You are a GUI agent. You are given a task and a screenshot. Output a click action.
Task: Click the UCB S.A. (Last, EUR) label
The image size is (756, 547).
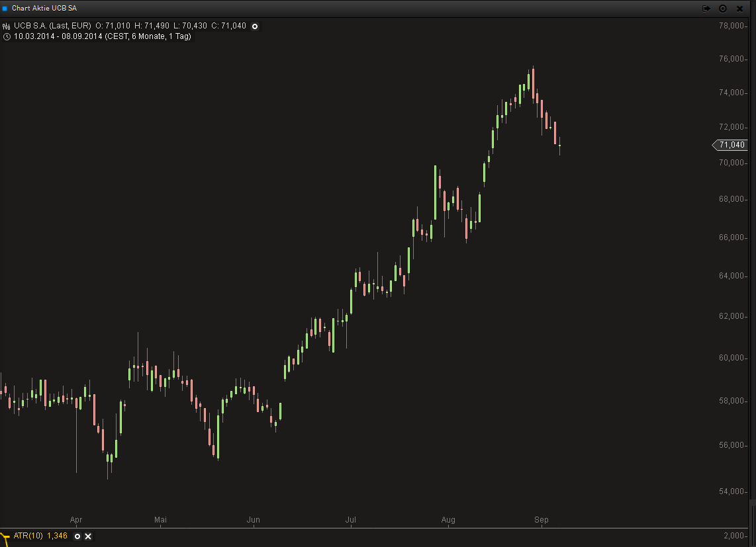point(52,26)
